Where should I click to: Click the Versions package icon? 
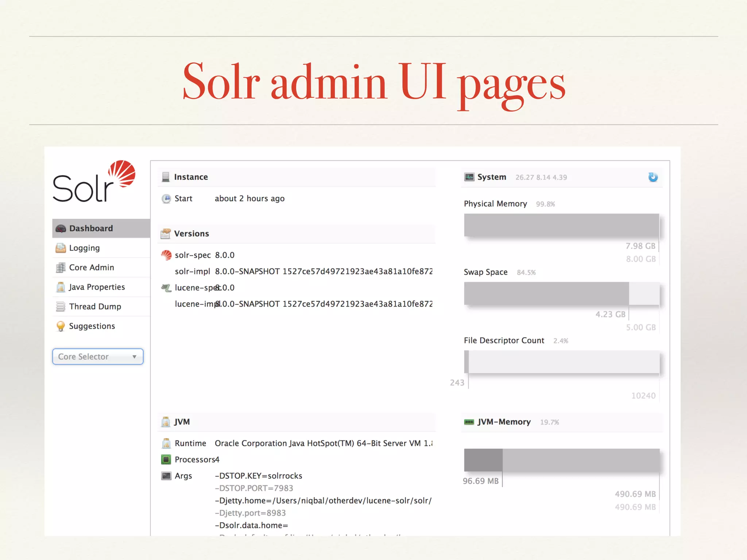point(166,234)
